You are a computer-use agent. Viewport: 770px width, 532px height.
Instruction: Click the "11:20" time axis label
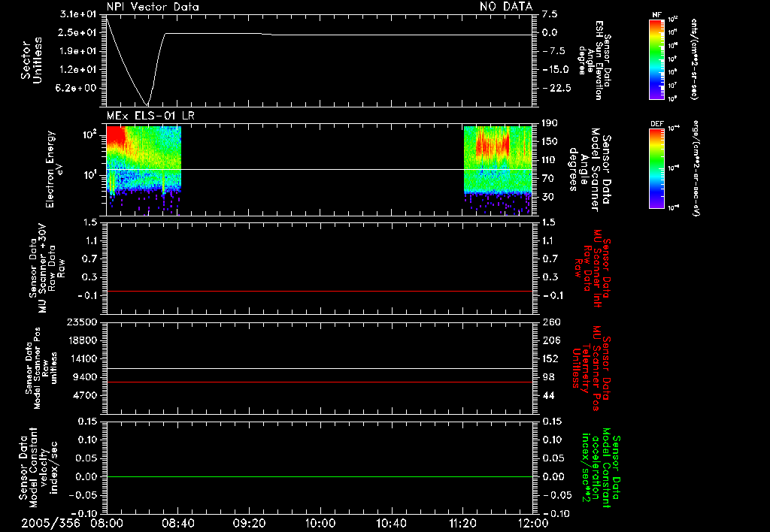[462, 524]
